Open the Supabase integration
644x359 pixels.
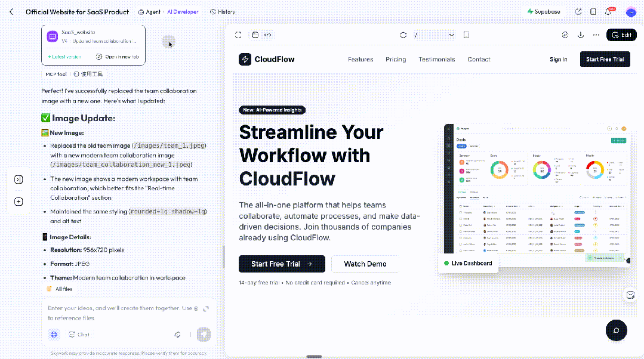tap(543, 12)
